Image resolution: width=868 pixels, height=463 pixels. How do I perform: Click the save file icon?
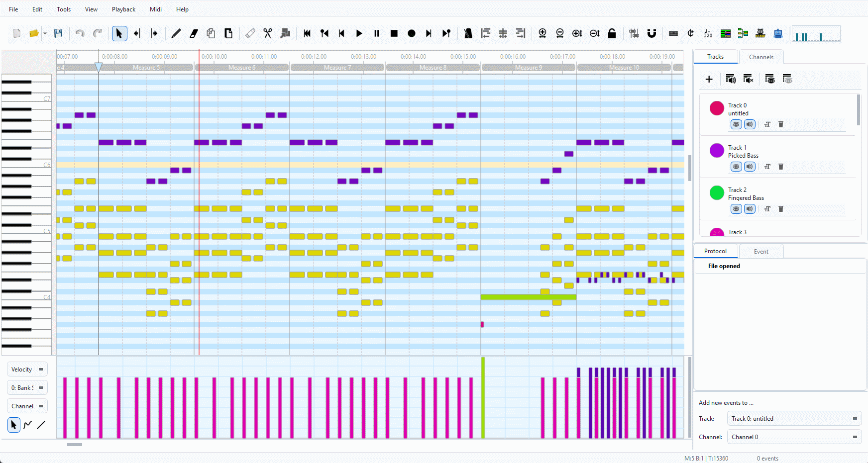tap(58, 33)
